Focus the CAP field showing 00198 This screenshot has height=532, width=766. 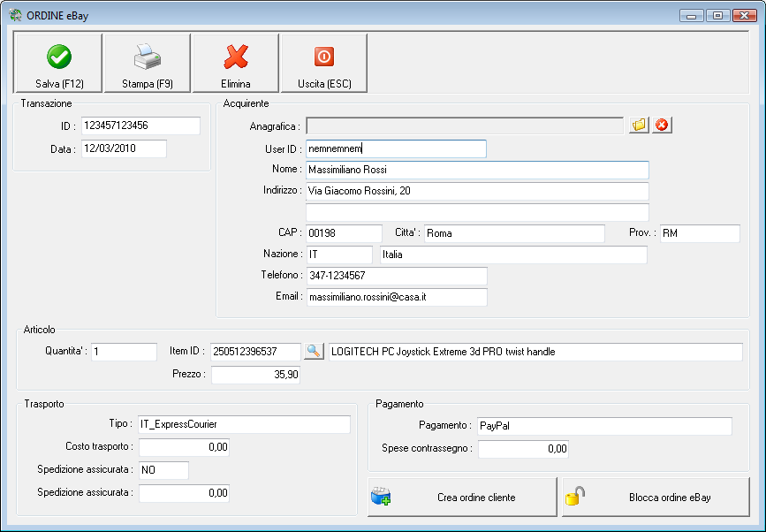pyautogui.click(x=344, y=233)
